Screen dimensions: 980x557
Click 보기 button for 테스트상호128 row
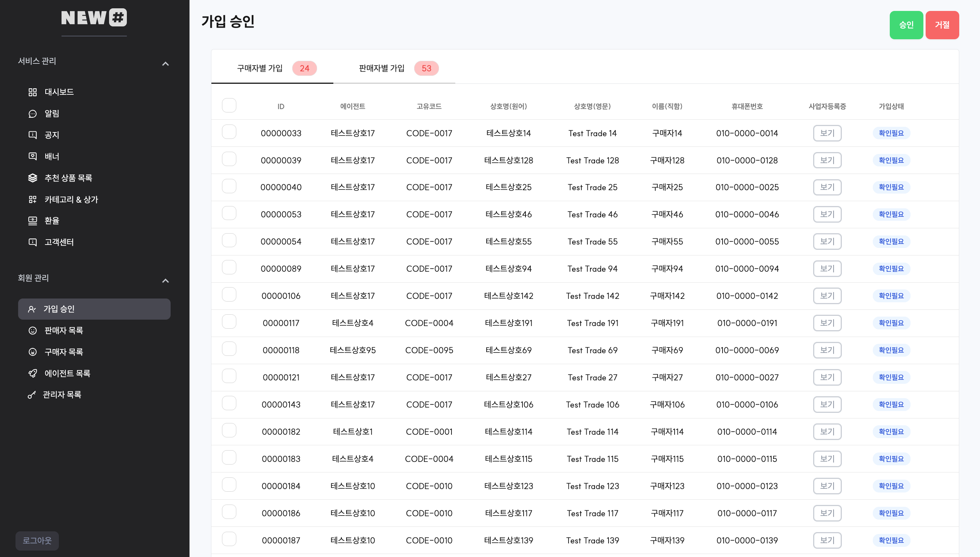827,160
